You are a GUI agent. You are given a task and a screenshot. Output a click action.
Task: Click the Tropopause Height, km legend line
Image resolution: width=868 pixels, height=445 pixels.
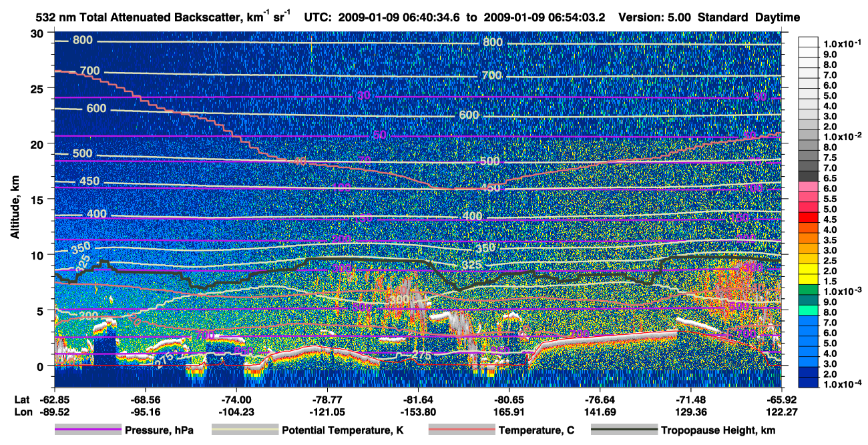(624, 430)
